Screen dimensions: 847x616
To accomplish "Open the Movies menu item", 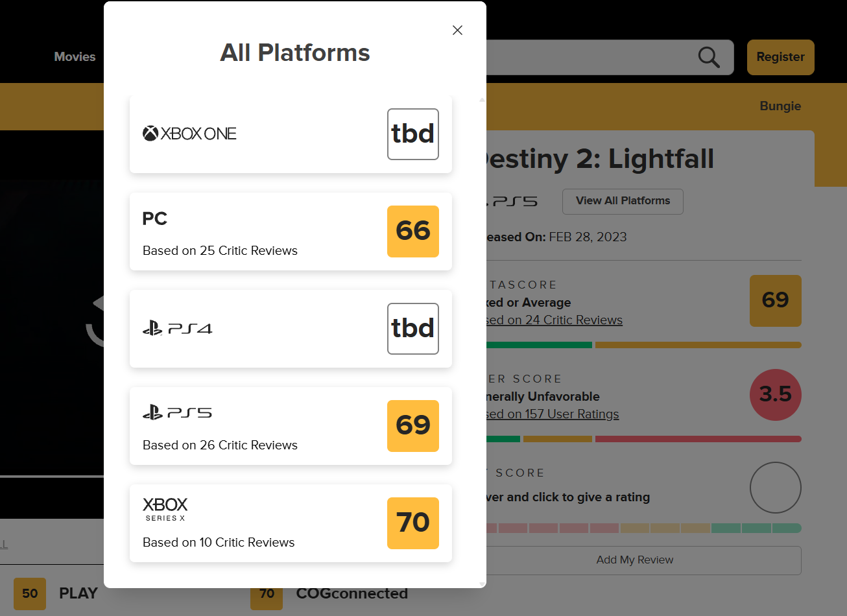I will pos(75,57).
